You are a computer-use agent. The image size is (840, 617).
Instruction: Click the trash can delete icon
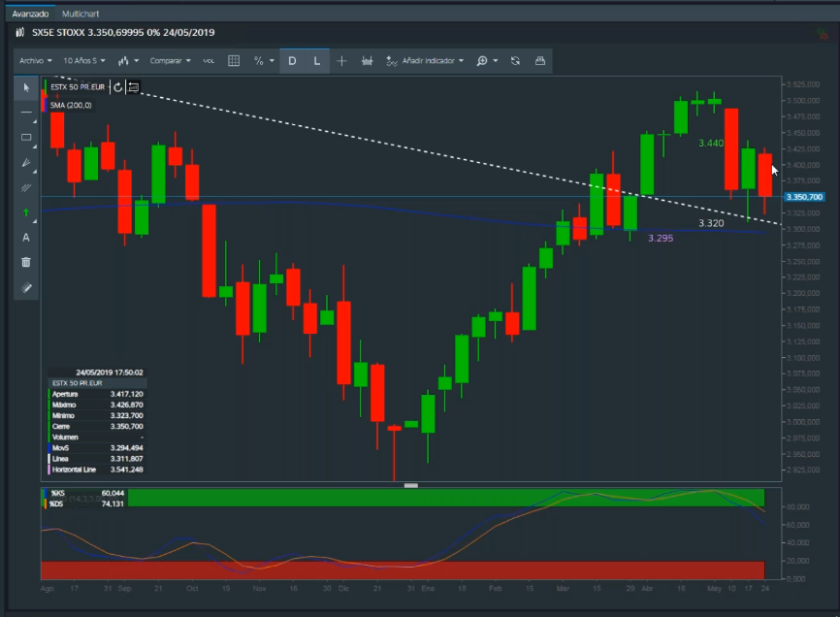(x=26, y=262)
